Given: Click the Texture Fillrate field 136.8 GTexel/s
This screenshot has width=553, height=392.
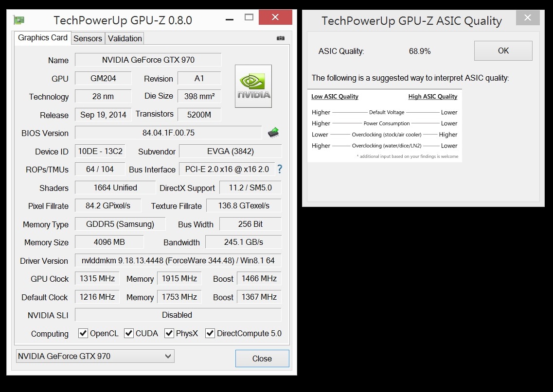Looking at the screenshot, I should 244,205.
